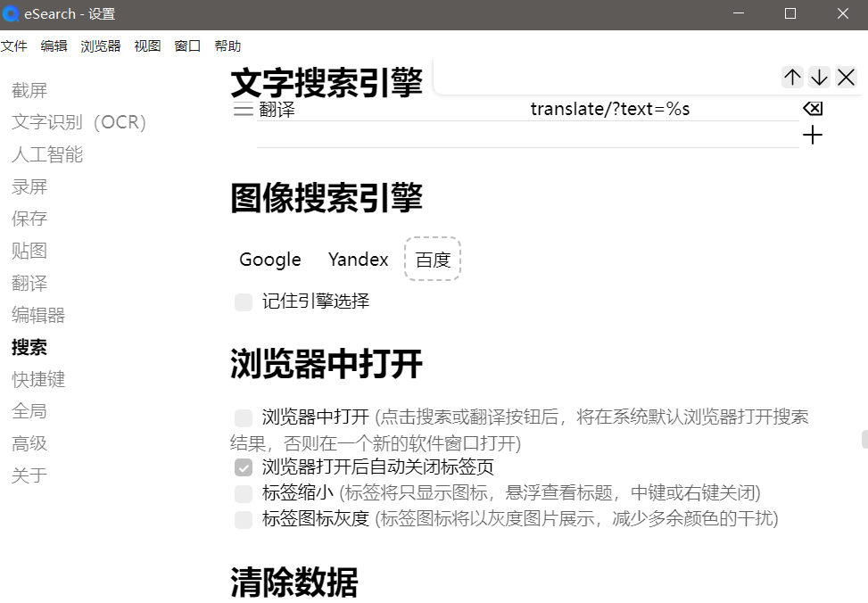
Task: Enable the 浏览器中打开 option
Action: click(244, 417)
